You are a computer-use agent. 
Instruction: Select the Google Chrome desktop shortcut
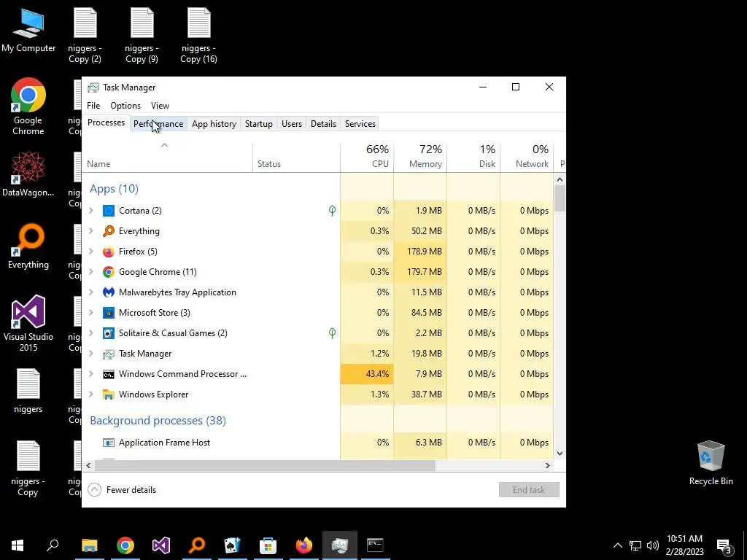click(x=28, y=106)
